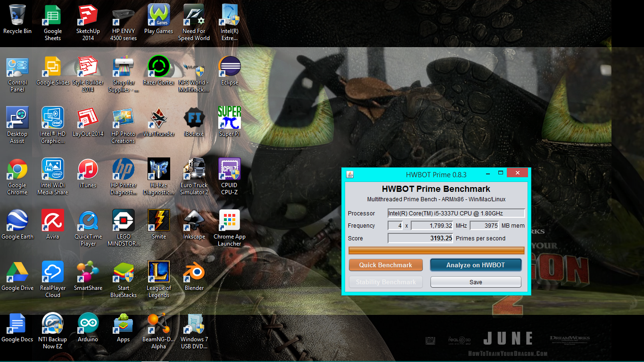Click the Start BlueStacks shortcut
This screenshot has height=362, width=644.
[124, 272]
